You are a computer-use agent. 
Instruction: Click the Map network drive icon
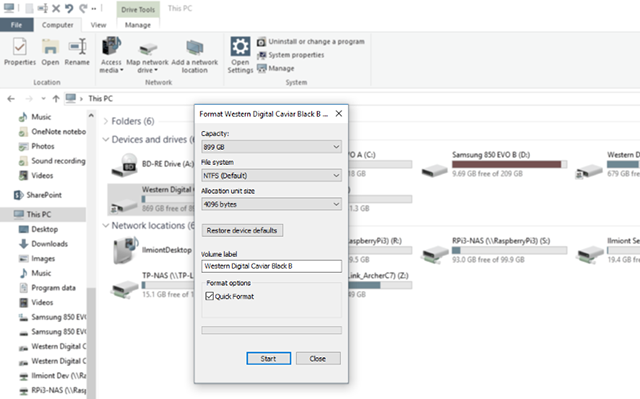(148, 49)
